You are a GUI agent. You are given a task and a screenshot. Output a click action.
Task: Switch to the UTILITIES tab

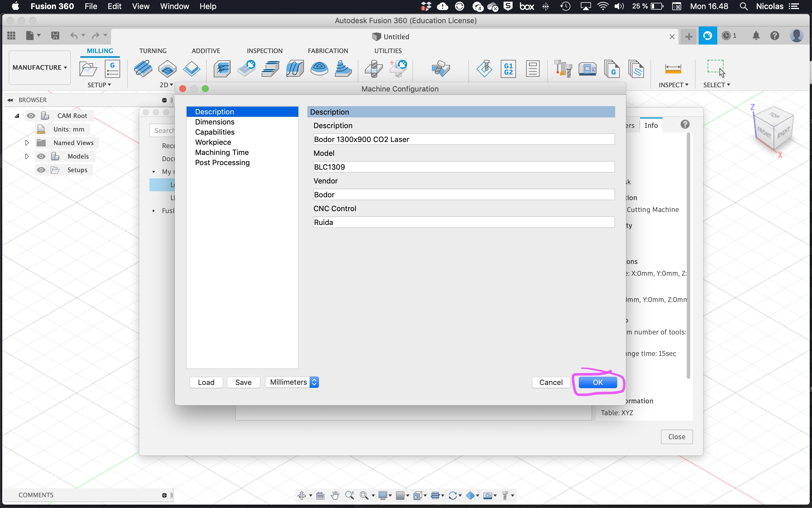click(x=388, y=51)
